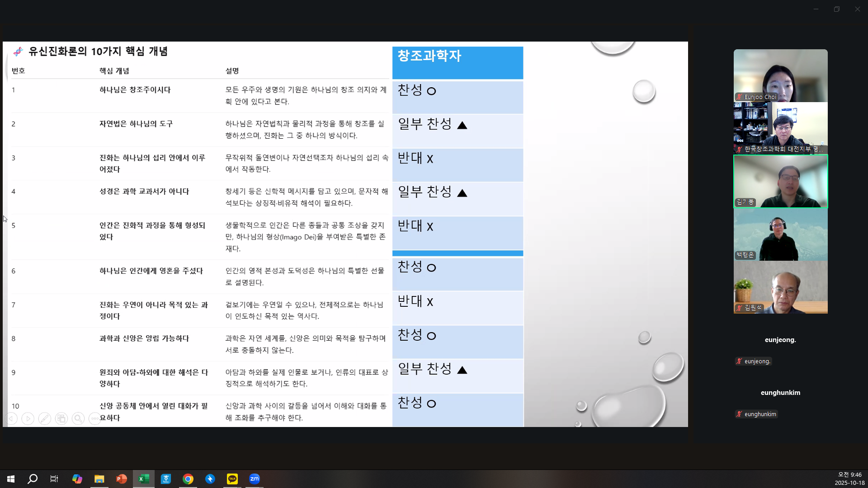Advance to next slide arrow
Screen dimensions: 868x488
(28, 419)
